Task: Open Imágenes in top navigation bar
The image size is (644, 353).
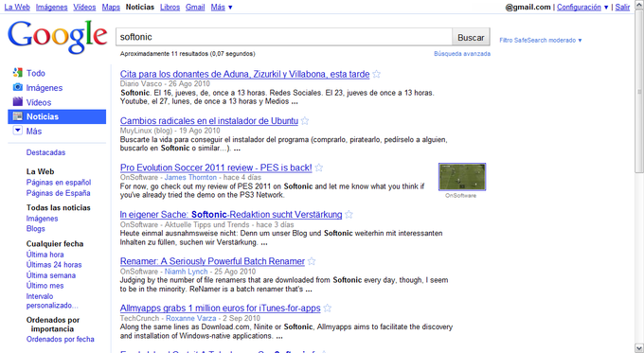Action: tap(52, 7)
